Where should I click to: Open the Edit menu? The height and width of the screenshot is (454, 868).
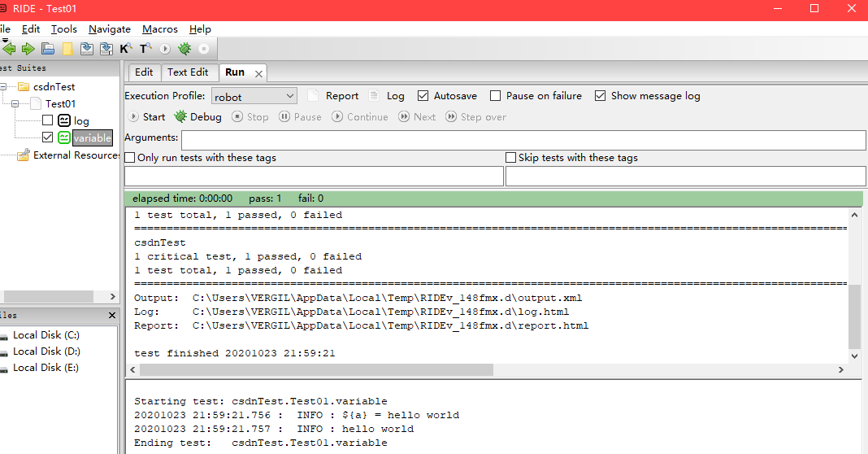pyautogui.click(x=30, y=29)
